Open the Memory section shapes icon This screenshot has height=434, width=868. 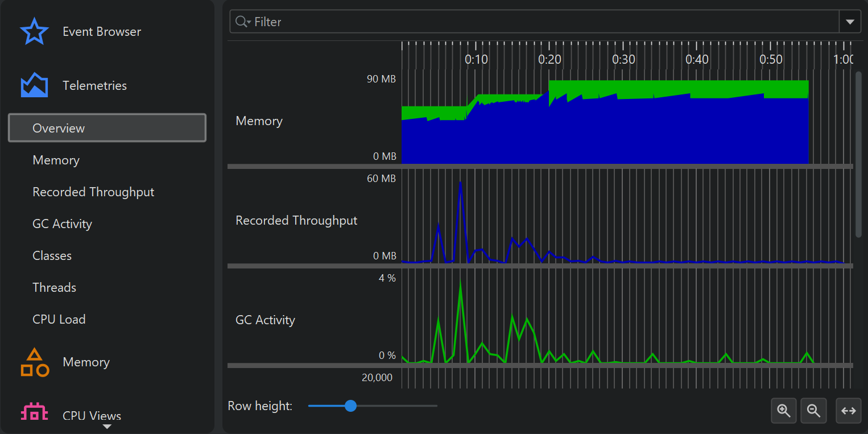point(34,362)
